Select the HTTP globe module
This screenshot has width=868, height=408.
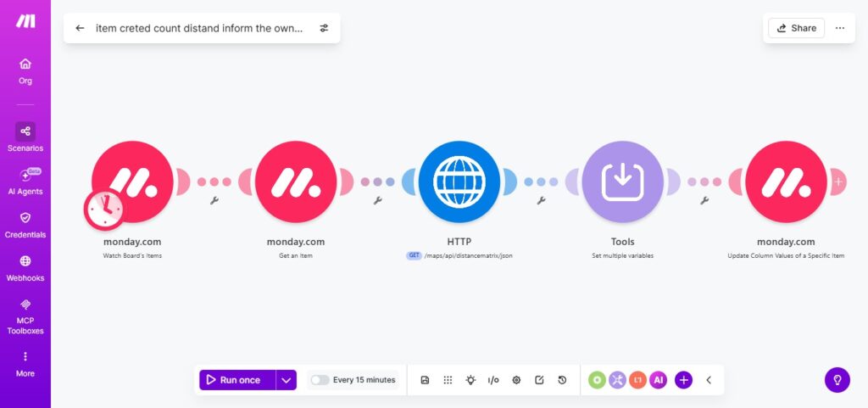[x=459, y=182]
